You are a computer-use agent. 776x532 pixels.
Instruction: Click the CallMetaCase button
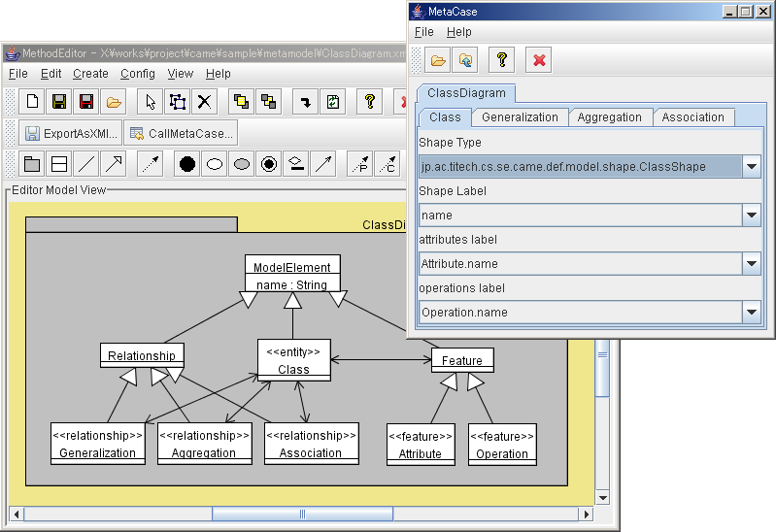[181, 133]
